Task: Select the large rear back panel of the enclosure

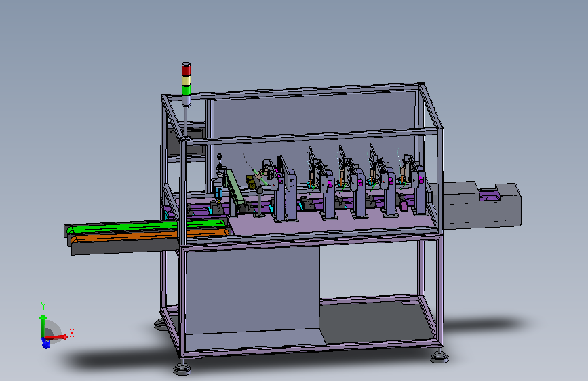Action: 314,116
